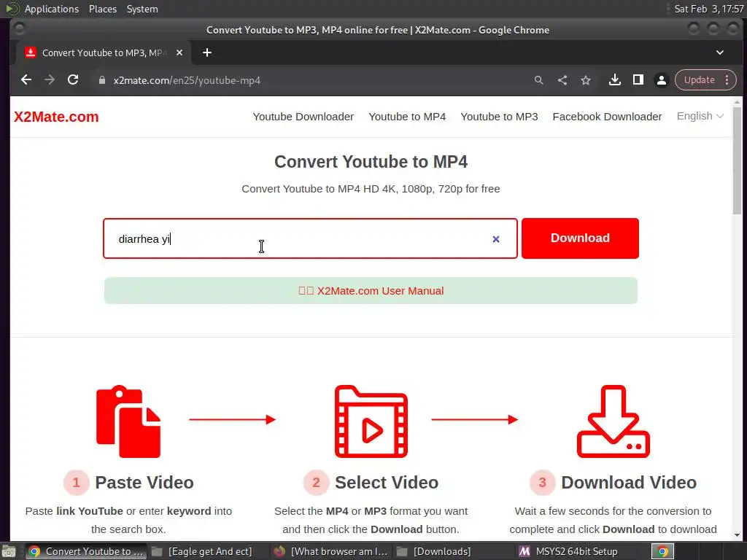Click the red Download button
Screen dimensions: 747x560
click(580, 238)
